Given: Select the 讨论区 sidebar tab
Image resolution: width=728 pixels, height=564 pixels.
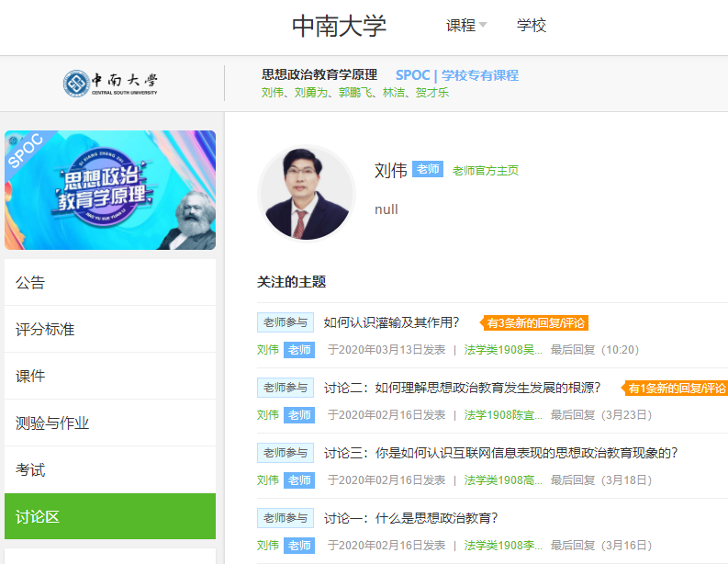Looking at the screenshot, I should point(110,516).
